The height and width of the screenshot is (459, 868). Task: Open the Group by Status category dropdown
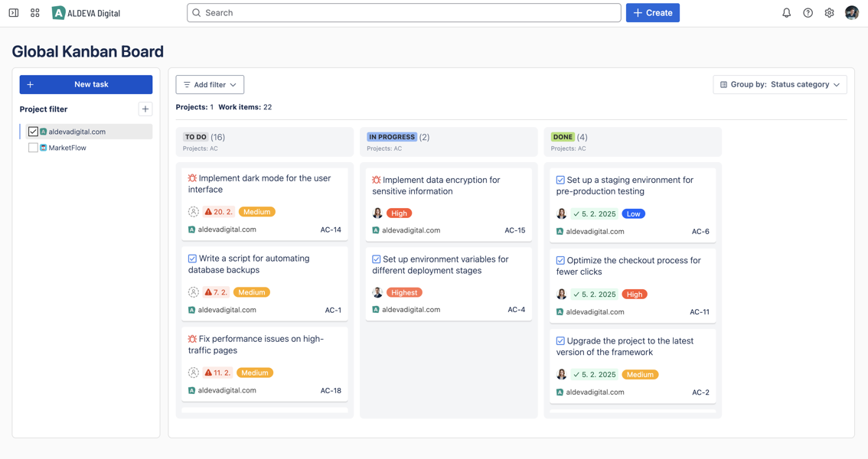pyautogui.click(x=779, y=85)
